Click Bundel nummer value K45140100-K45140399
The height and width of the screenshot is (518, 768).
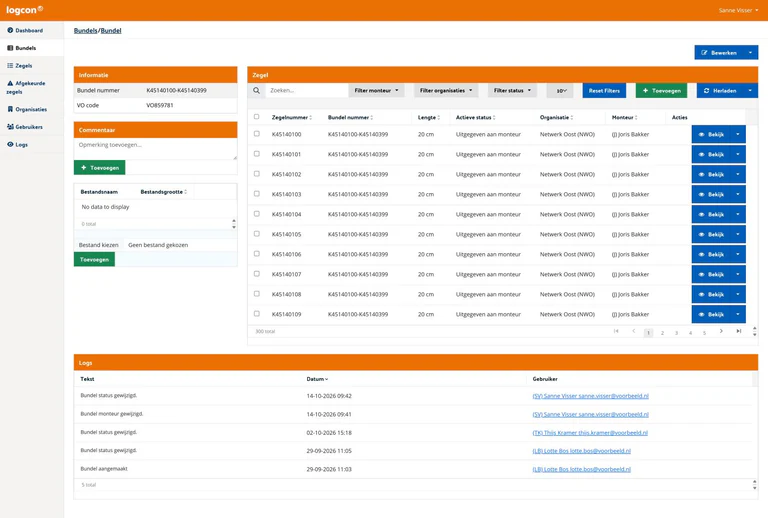coord(176,91)
